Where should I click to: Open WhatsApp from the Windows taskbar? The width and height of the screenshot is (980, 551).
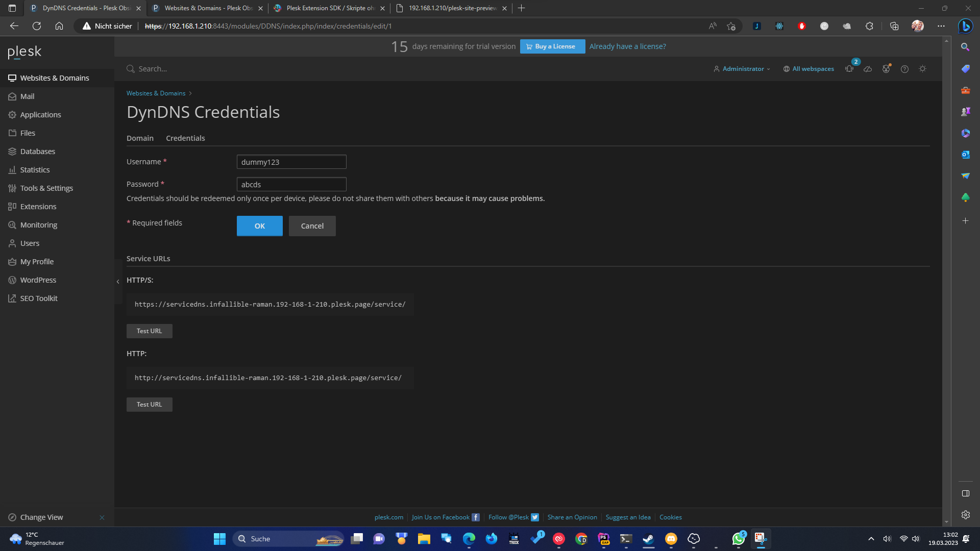click(x=738, y=539)
